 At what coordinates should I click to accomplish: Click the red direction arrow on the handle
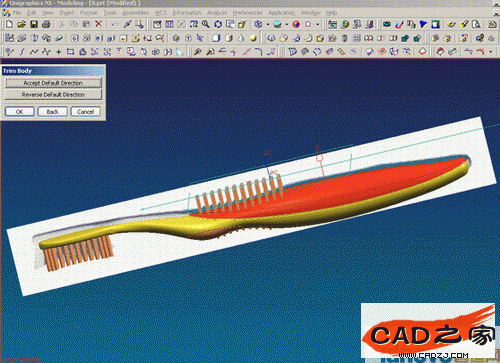pyautogui.click(x=319, y=161)
